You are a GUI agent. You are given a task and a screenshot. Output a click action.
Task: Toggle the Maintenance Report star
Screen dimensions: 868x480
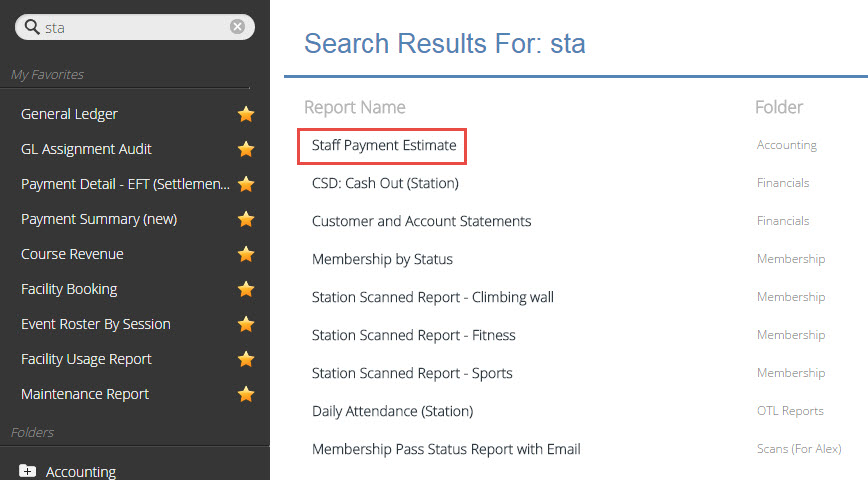click(246, 394)
